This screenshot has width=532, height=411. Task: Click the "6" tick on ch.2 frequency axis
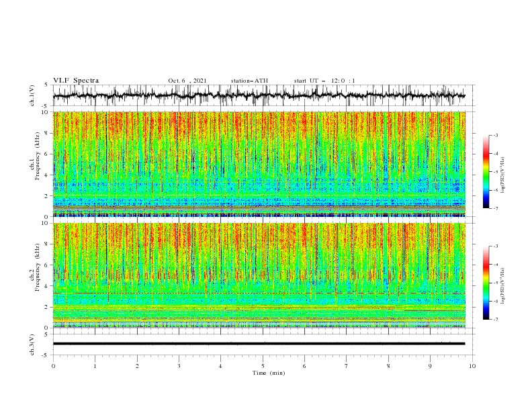(48, 265)
